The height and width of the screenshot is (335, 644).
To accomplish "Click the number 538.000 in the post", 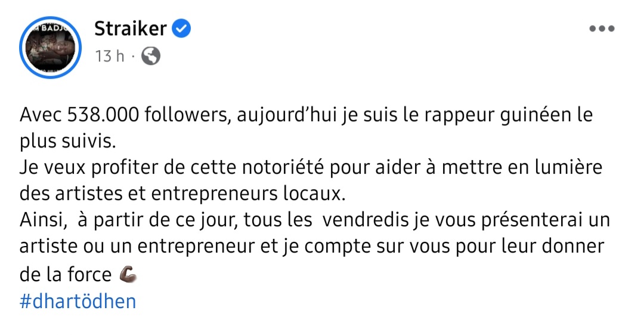I will coord(103,115).
